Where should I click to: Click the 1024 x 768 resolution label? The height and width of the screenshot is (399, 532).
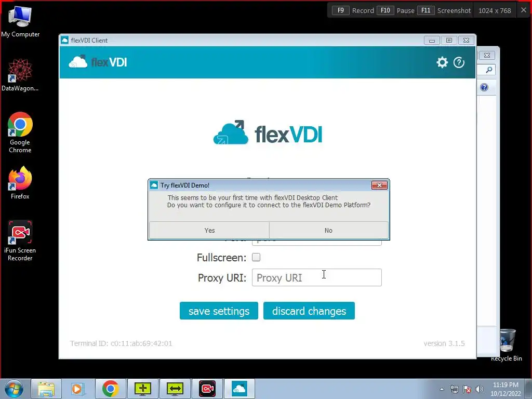click(495, 10)
